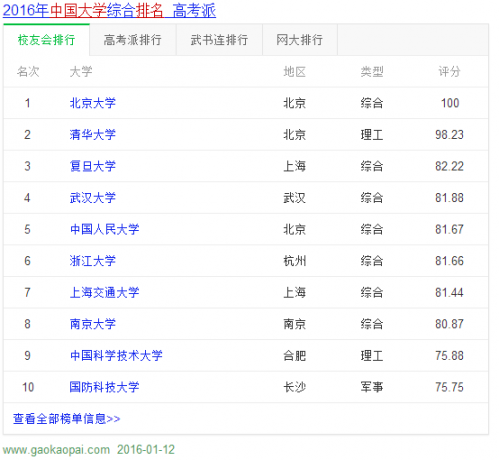499x460 pixels.
Task: Click 查看全部榜单信息>> to see the full ranking
Action: pyautogui.click(x=67, y=419)
